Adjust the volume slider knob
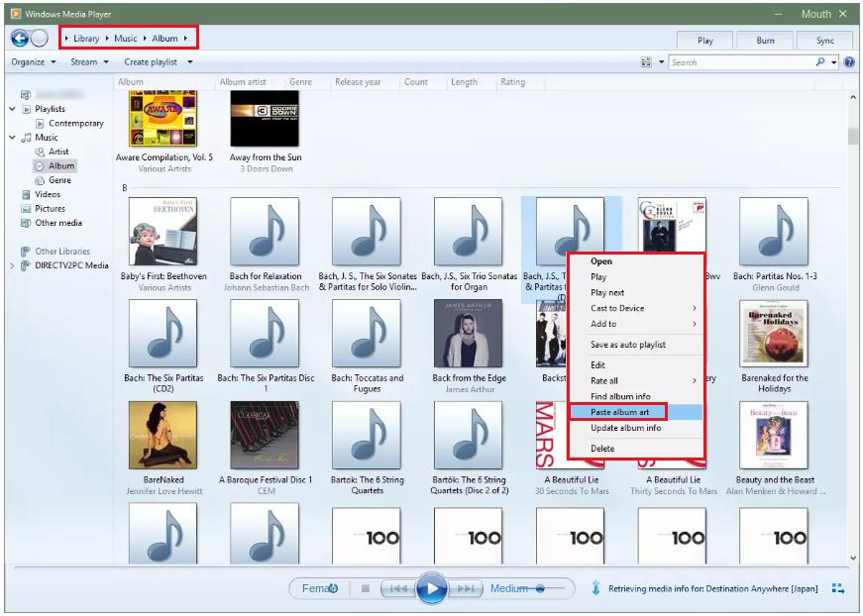The width and height of the screenshot is (863, 616). click(x=540, y=588)
